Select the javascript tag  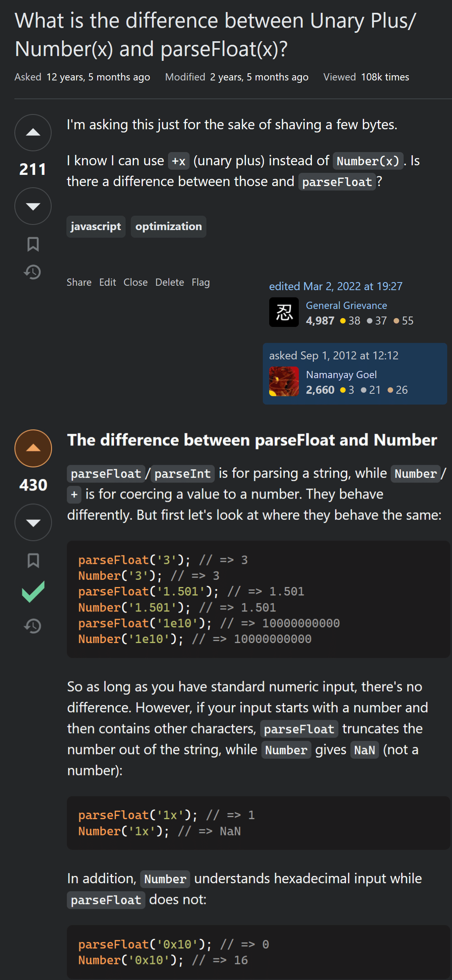tap(96, 226)
